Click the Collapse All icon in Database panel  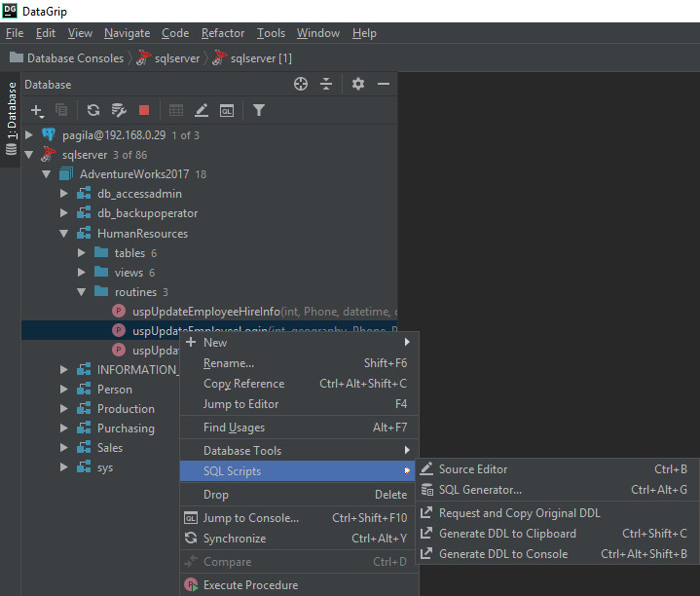(326, 85)
